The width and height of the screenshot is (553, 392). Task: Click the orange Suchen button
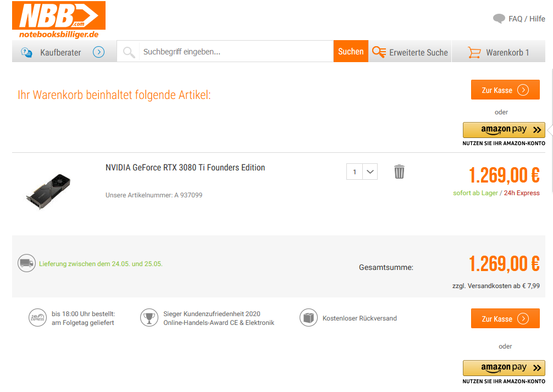(351, 51)
